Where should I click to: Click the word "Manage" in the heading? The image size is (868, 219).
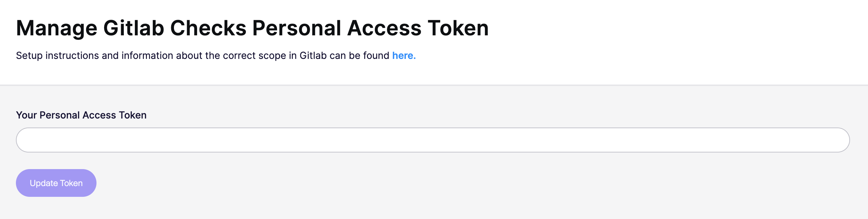(x=56, y=28)
